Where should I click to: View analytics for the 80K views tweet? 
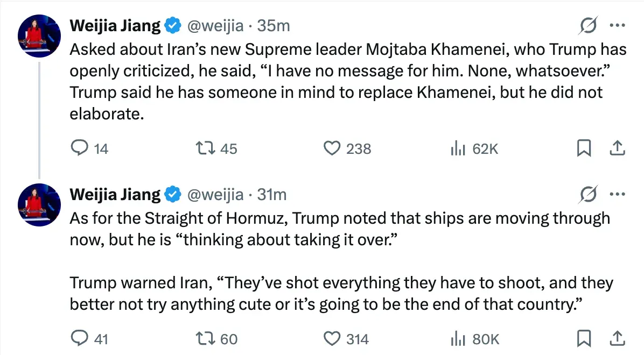point(457,339)
